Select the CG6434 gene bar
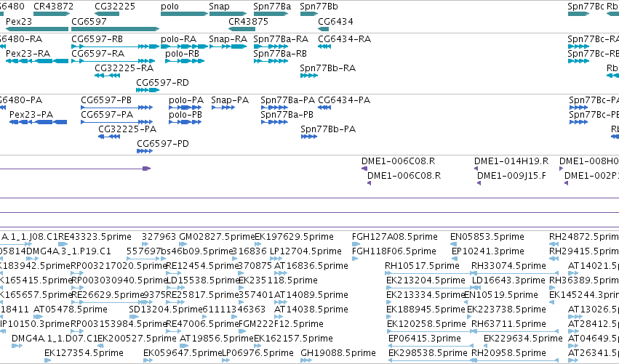 click(323, 29)
